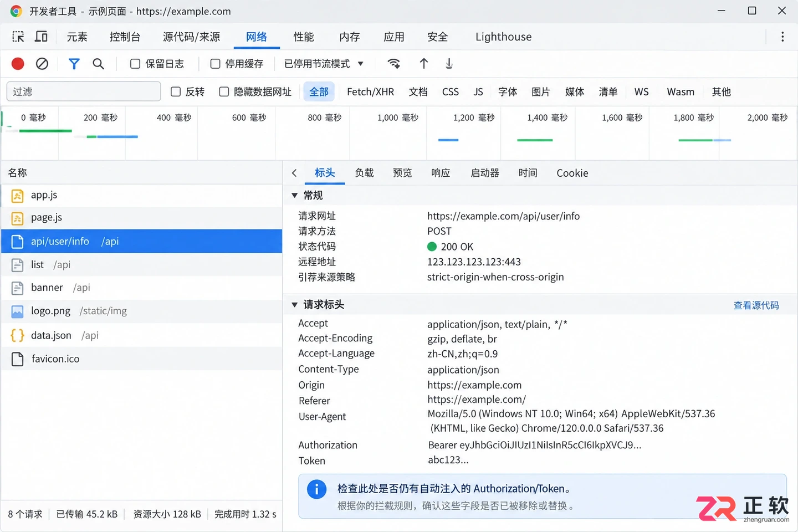Viewport: 798px width, 532px height.
Task: Toggle the device toolbar icon
Action: (41, 37)
